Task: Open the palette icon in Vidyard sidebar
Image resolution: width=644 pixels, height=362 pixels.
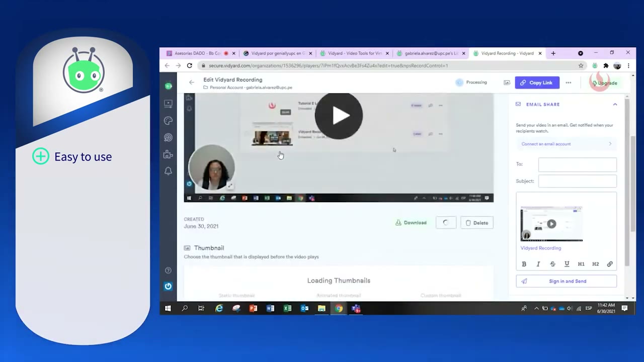Action: (x=168, y=121)
